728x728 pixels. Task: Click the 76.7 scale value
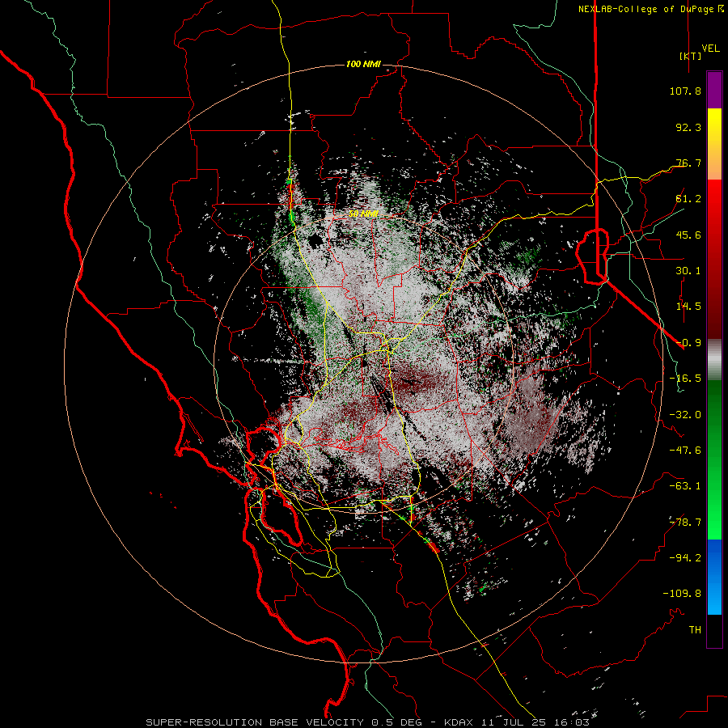[x=688, y=163]
